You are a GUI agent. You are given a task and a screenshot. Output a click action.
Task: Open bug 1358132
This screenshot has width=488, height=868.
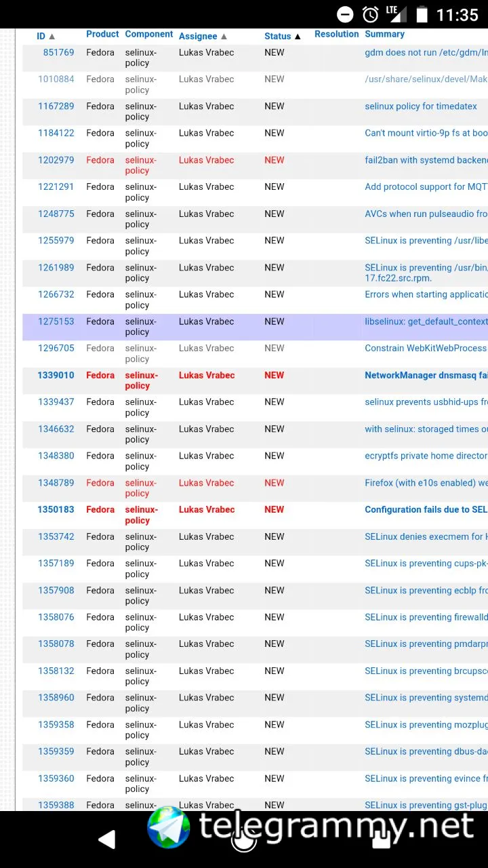56,671
